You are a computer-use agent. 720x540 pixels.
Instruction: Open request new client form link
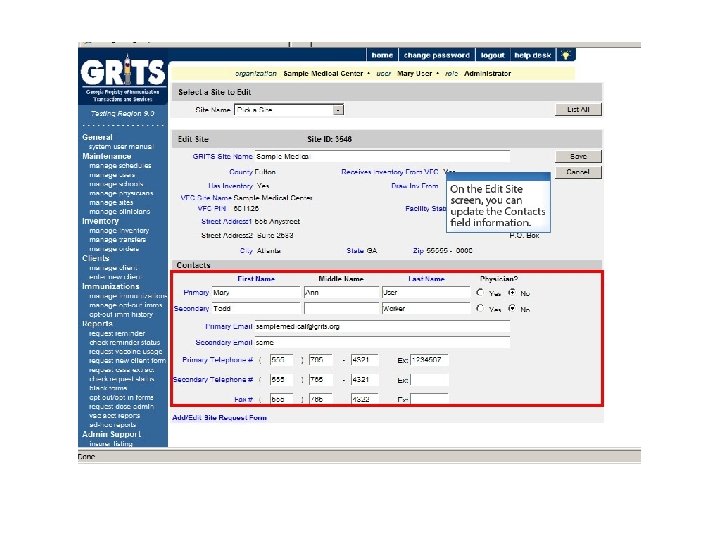(128, 361)
